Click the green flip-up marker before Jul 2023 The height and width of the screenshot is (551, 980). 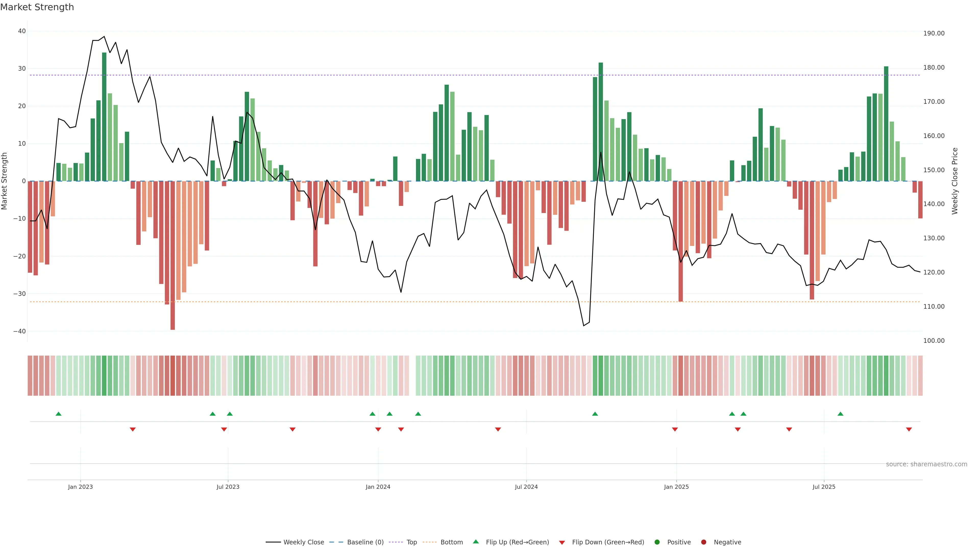tap(213, 414)
